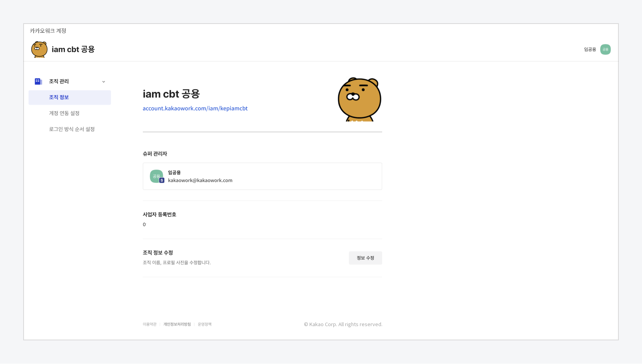The height and width of the screenshot is (364, 642).
Task: Click the large Ryan profile image
Action: click(x=360, y=99)
